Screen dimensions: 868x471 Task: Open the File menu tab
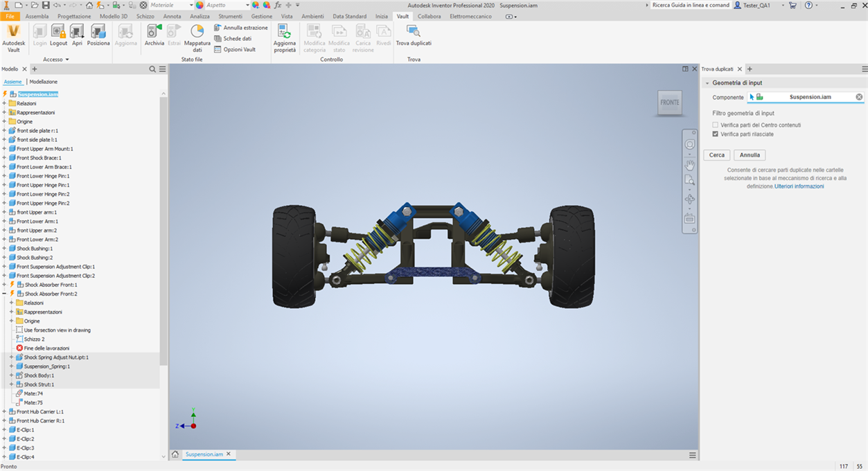[x=10, y=16]
